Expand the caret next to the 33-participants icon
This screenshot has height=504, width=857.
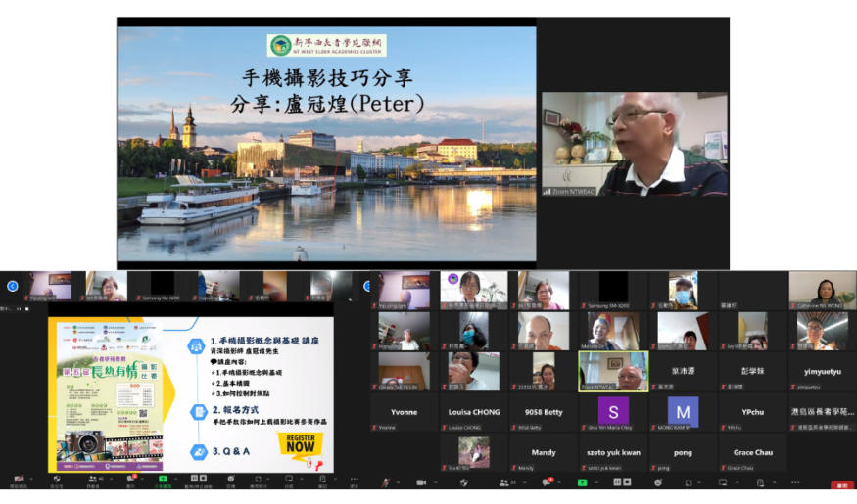click(x=523, y=481)
